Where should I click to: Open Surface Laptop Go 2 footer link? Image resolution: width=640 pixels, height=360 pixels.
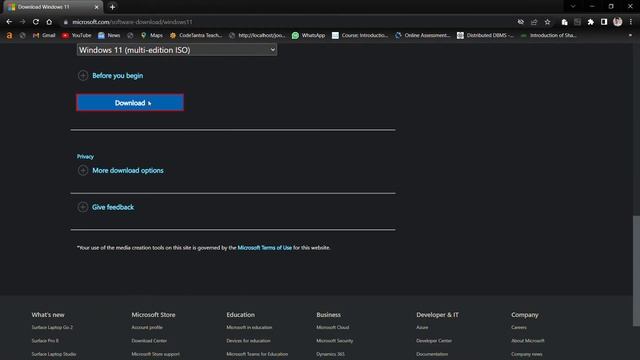[52, 327]
